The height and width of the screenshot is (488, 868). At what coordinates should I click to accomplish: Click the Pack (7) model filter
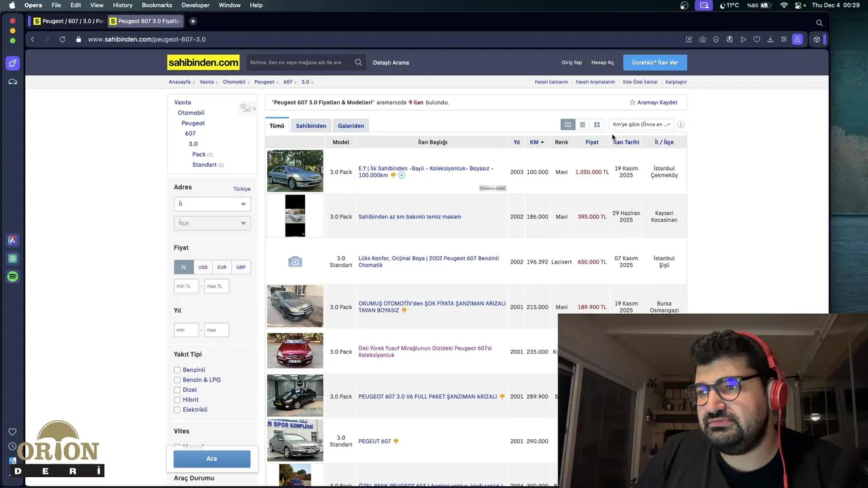pos(202,155)
